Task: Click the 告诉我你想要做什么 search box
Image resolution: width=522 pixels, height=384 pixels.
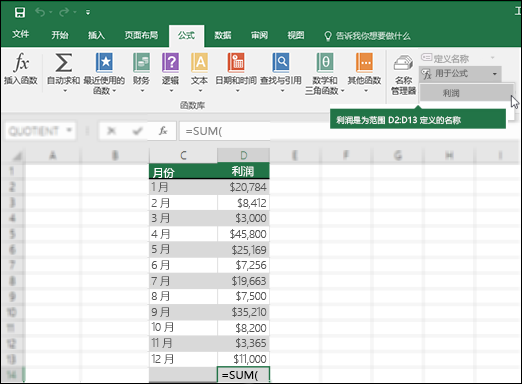Action: [368, 36]
